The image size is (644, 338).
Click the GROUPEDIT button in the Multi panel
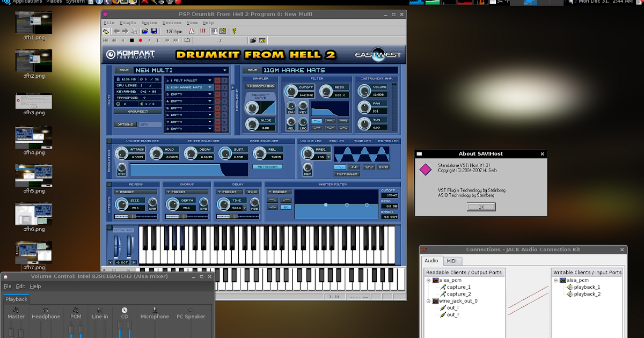138,112
